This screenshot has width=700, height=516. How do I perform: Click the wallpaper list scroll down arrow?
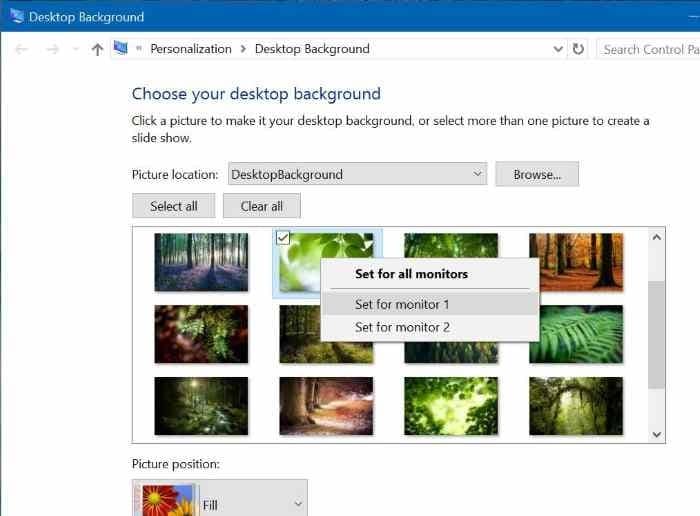coord(657,434)
